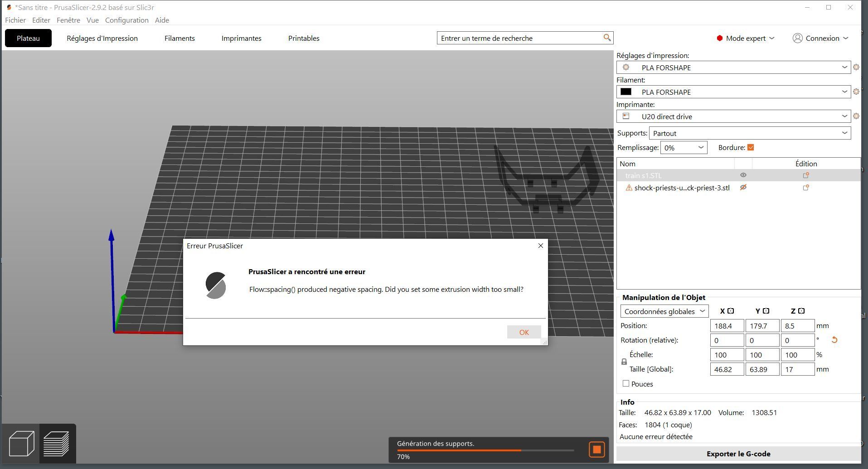Viewport: 868px width, 469px height.
Task: Show the hidden shock-priests object
Action: coord(743,187)
